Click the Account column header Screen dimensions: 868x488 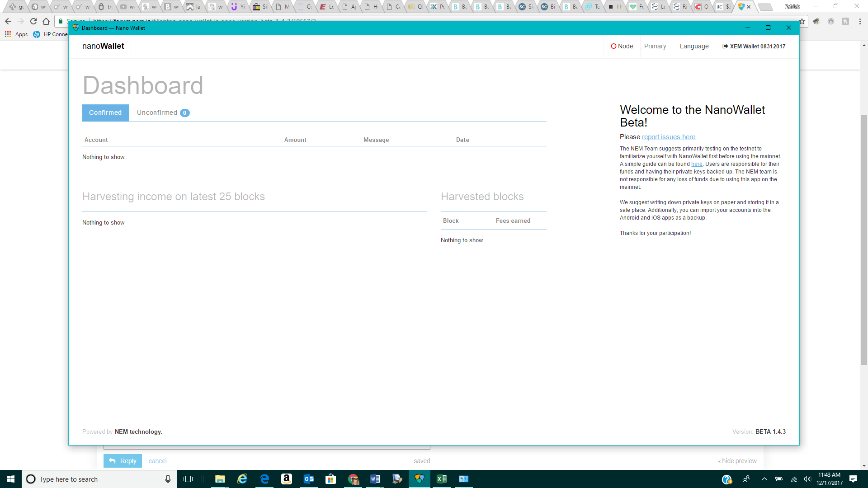click(96, 140)
